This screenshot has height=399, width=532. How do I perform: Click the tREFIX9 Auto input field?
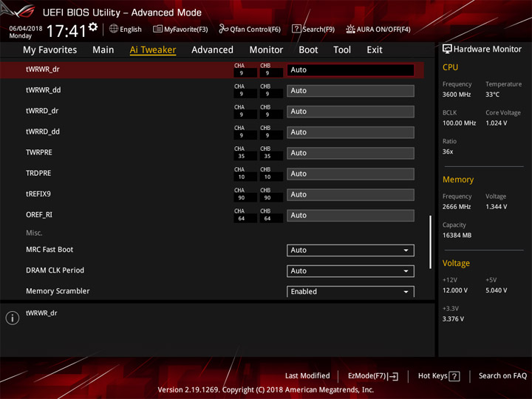(350, 195)
